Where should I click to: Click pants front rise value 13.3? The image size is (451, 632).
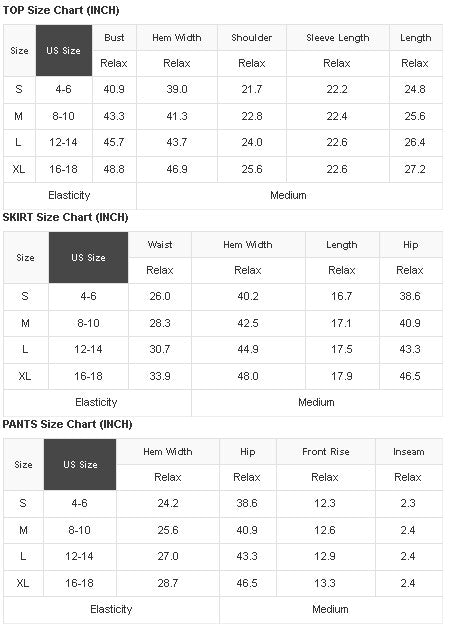click(x=325, y=583)
